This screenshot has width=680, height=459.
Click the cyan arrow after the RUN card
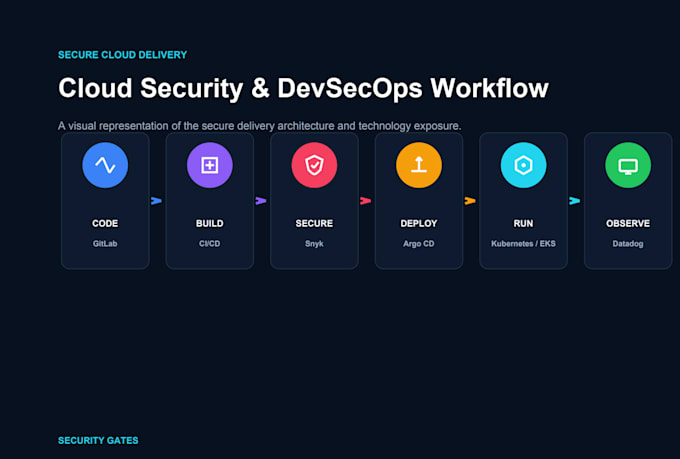pyautogui.click(x=574, y=200)
